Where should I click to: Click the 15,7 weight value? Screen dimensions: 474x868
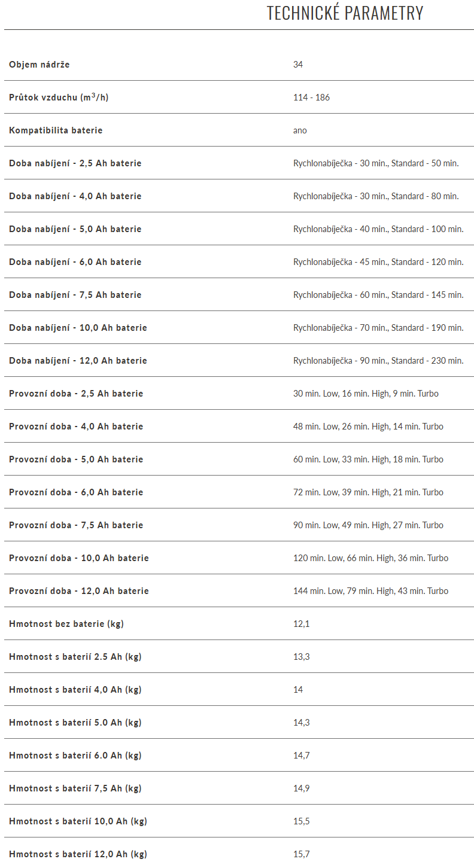(x=302, y=854)
